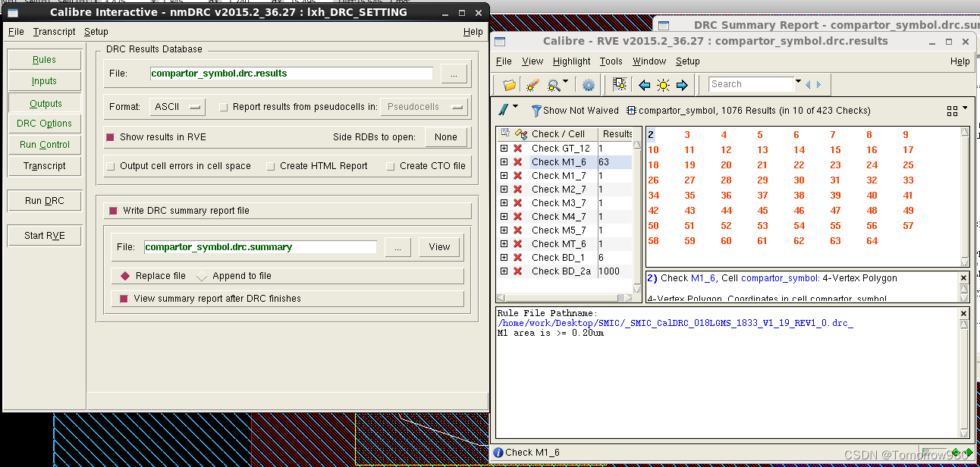Open a results database via the folder icon
Image resolution: width=980 pixels, height=467 pixels.
[x=509, y=85]
